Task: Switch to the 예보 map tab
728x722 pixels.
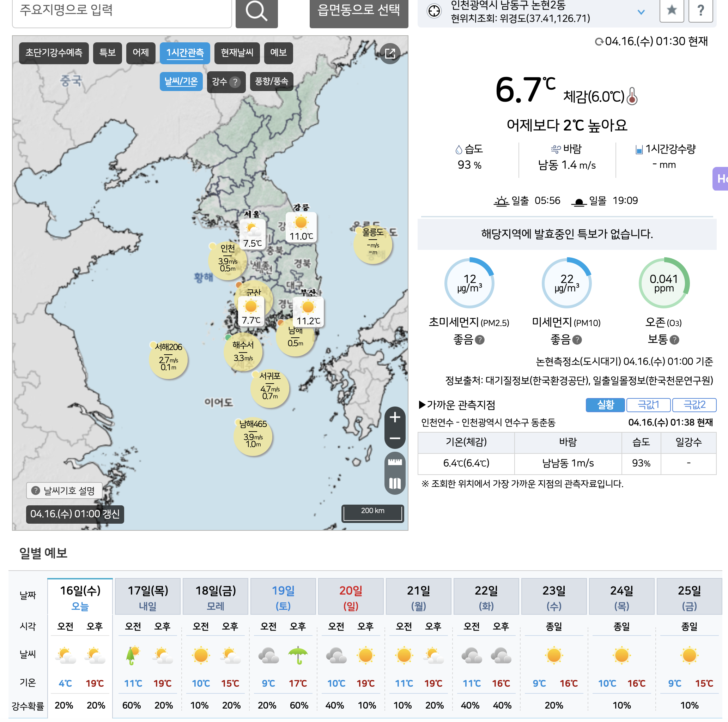Action: tap(278, 53)
